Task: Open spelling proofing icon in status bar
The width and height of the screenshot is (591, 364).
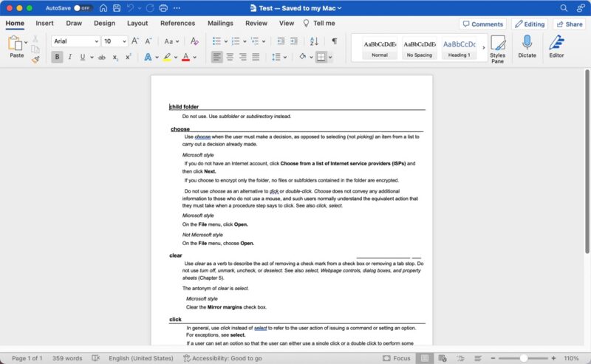Action: click(x=96, y=358)
